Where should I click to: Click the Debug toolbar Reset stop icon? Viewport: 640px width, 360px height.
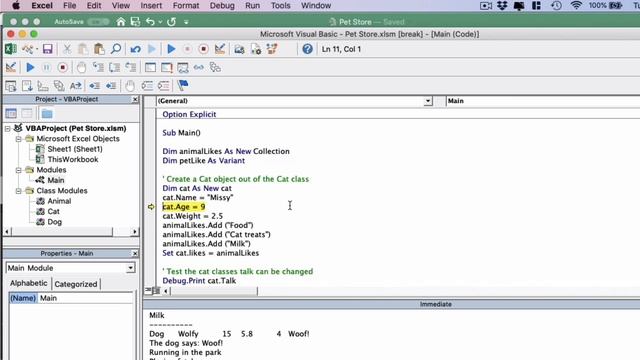[x=62, y=67]
